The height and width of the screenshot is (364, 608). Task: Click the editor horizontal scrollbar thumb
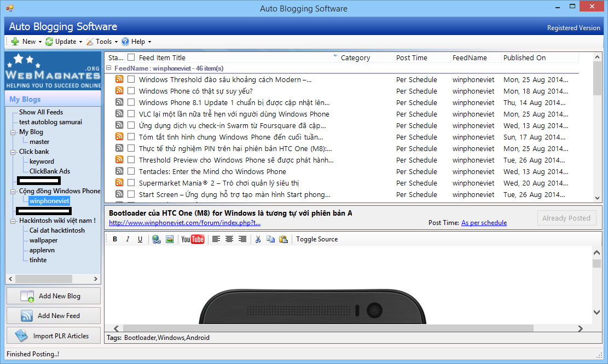[x=328, y=328]
